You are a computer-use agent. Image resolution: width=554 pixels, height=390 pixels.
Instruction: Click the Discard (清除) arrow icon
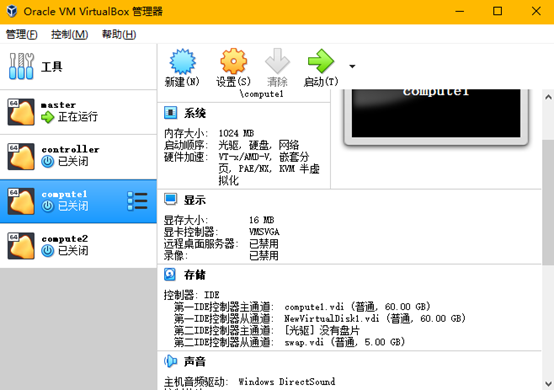(x=277, y=61)
